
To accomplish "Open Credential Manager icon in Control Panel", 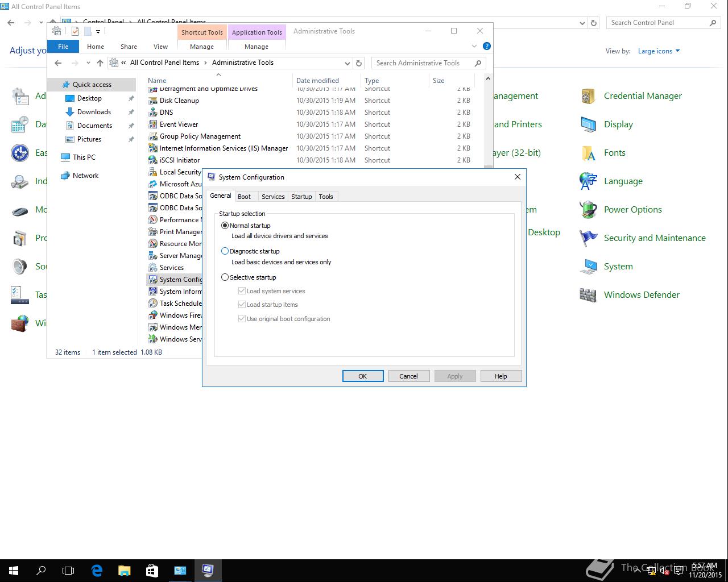I will pos(588,96).
